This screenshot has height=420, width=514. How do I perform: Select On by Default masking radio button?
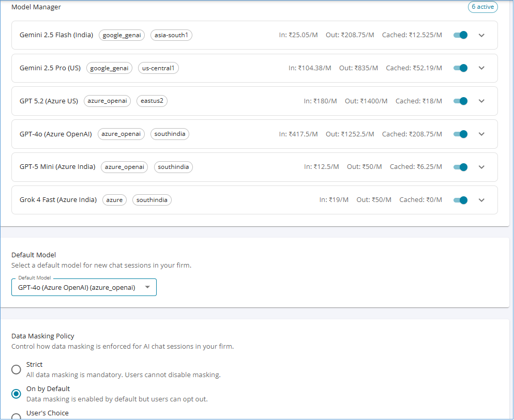(16, 394)
